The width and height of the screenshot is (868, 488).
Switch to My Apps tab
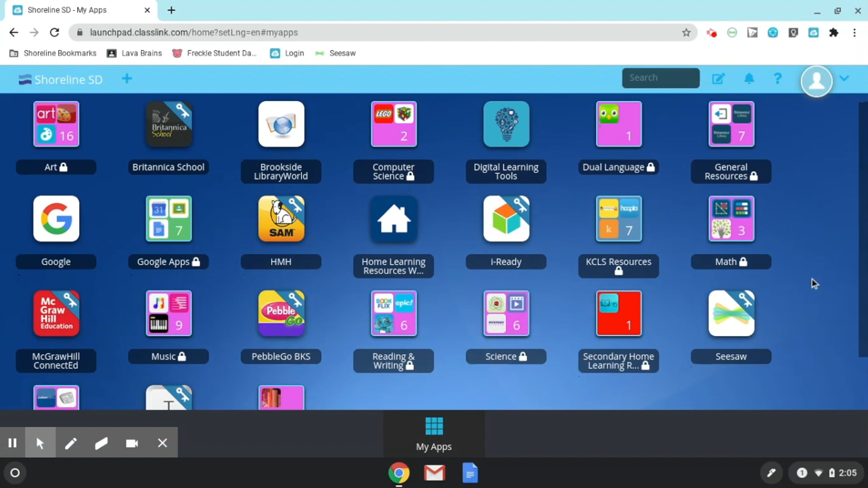[434, 434]
